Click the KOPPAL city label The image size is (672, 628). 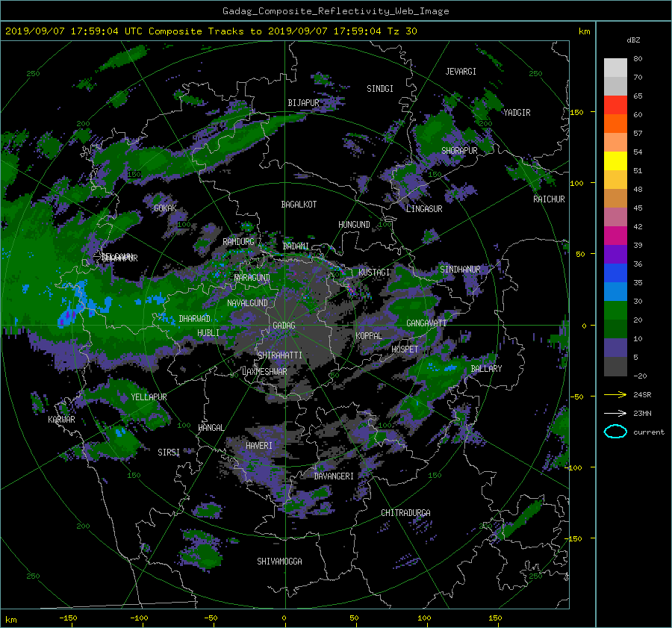pos(369,336)
